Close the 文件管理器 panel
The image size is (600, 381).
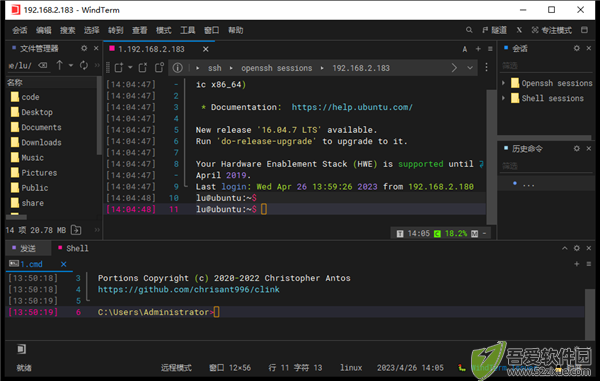coord(96,48)
